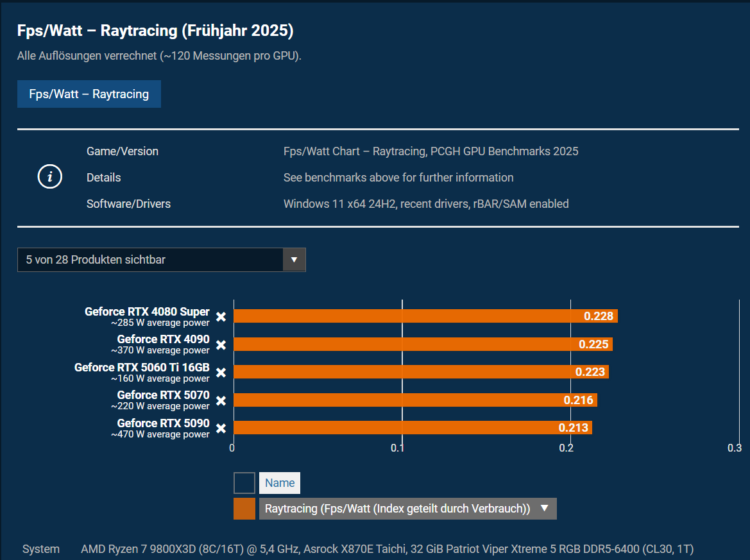Click the 'Fps/Watt – Raytracing (Frühjahr 2025)' heading
This screenshot has width=750, height=560.
point(155,31)
